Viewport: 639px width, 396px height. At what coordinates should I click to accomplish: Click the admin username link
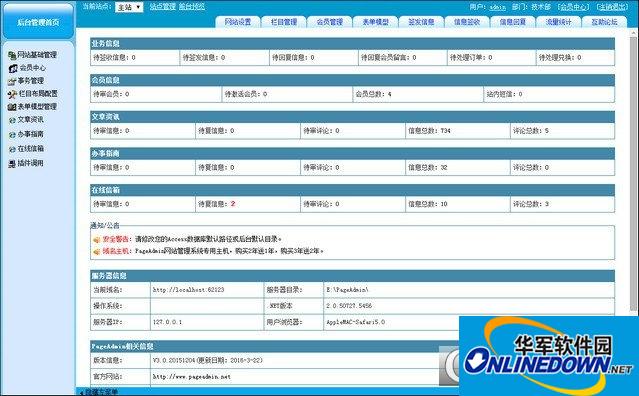497,7
